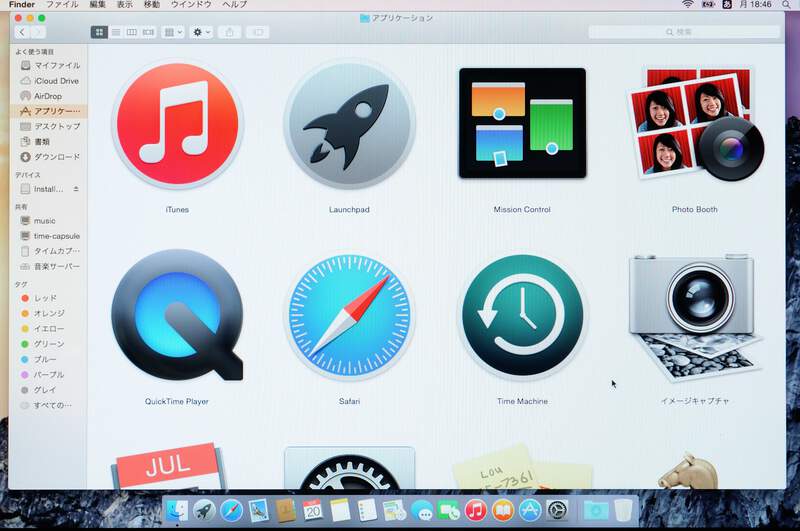Open the ウインドウ menu

(191, 5)
